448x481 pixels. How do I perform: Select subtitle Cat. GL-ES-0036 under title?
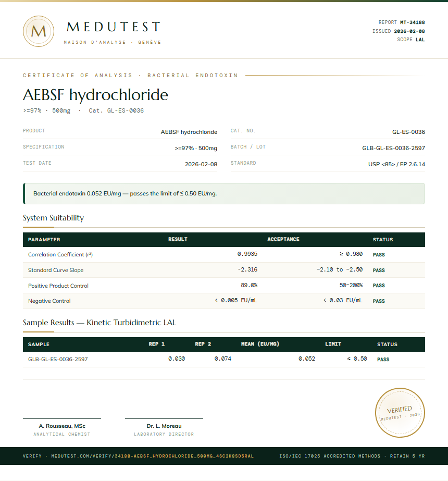click(x=116, y=111)
